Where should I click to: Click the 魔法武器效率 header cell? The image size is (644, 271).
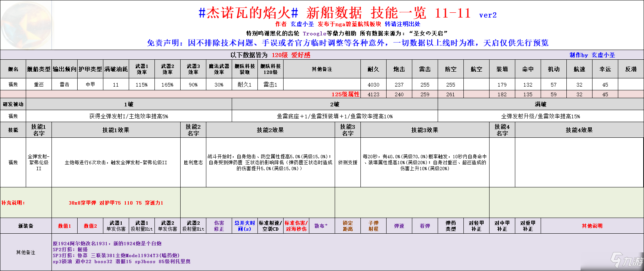click(219, 69)
